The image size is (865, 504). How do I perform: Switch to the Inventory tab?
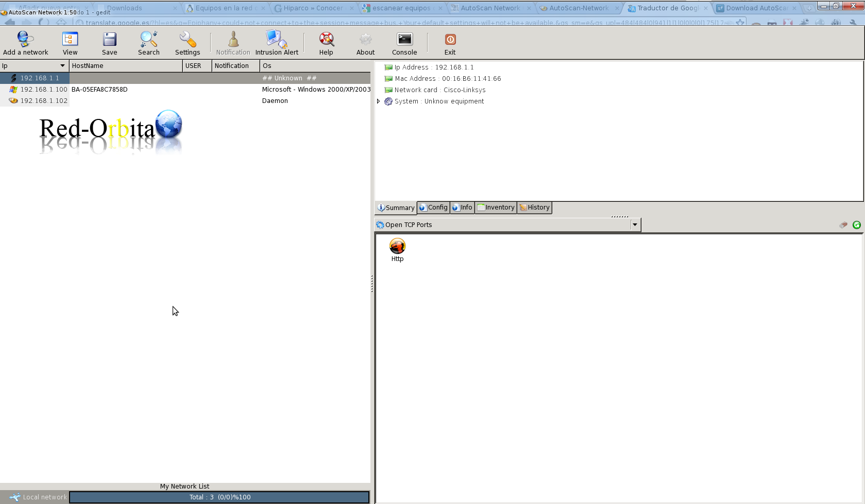[496, 207]
